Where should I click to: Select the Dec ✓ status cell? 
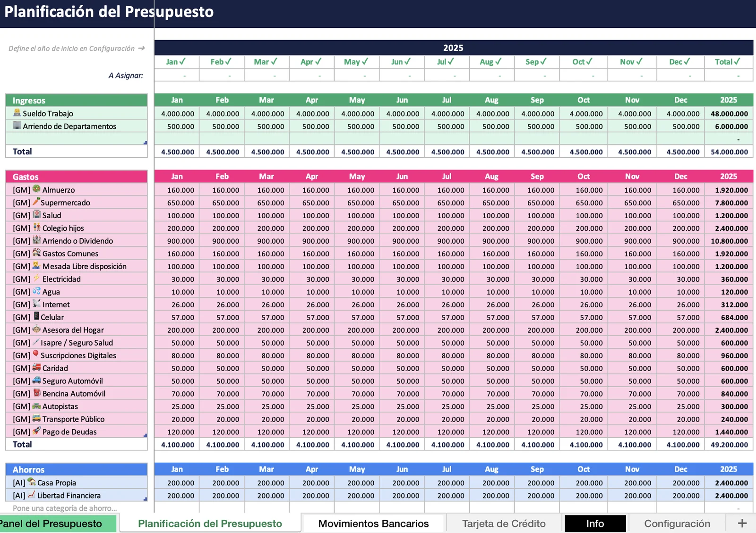click(680, 62)
